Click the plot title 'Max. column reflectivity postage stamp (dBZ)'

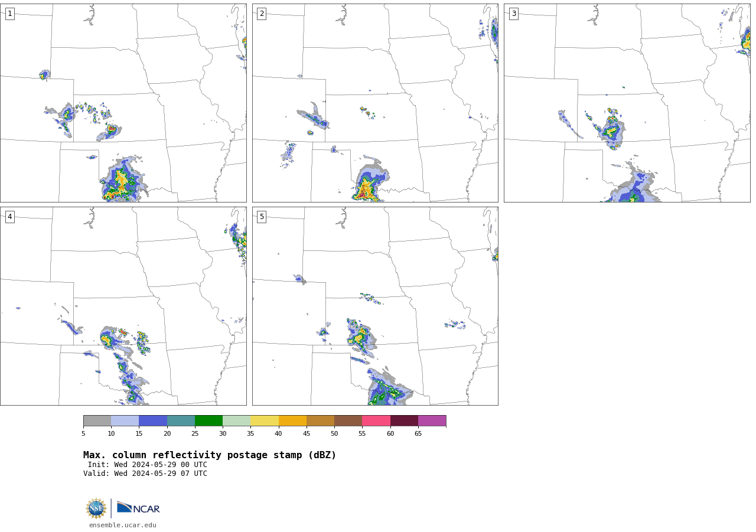tap(210, 455)
